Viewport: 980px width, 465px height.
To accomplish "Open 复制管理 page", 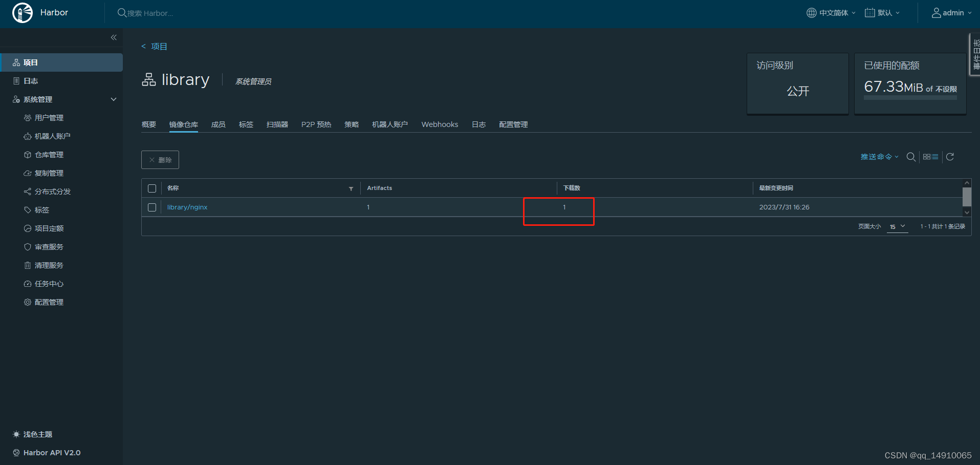I will (49, 173).
